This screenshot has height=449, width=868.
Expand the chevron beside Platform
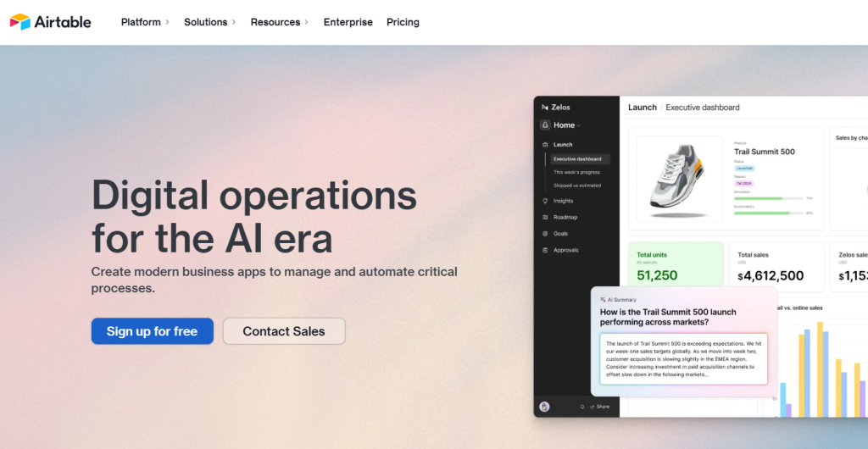pyautogui.click(x=167, y=22)
